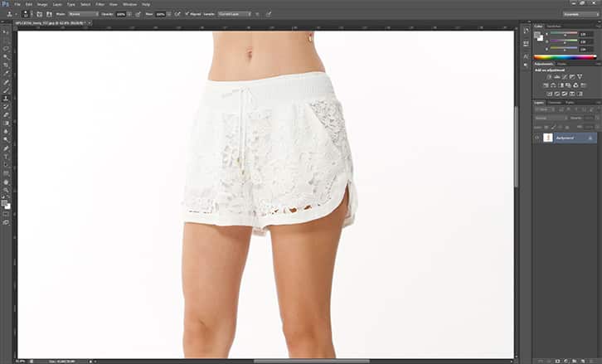Select the History Brush tool
The width and height of the screenshot is (602, 364).
point(7,107)
